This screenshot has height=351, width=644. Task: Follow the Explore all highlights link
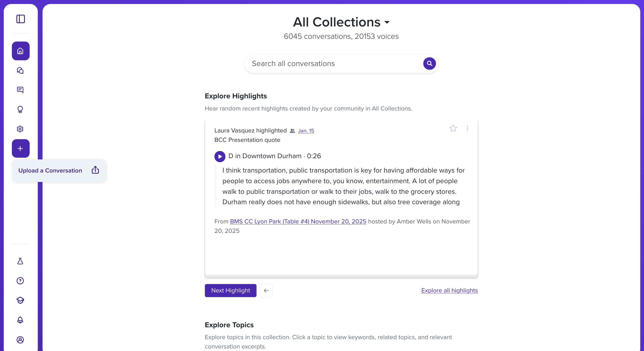click(x=449, y=290)
